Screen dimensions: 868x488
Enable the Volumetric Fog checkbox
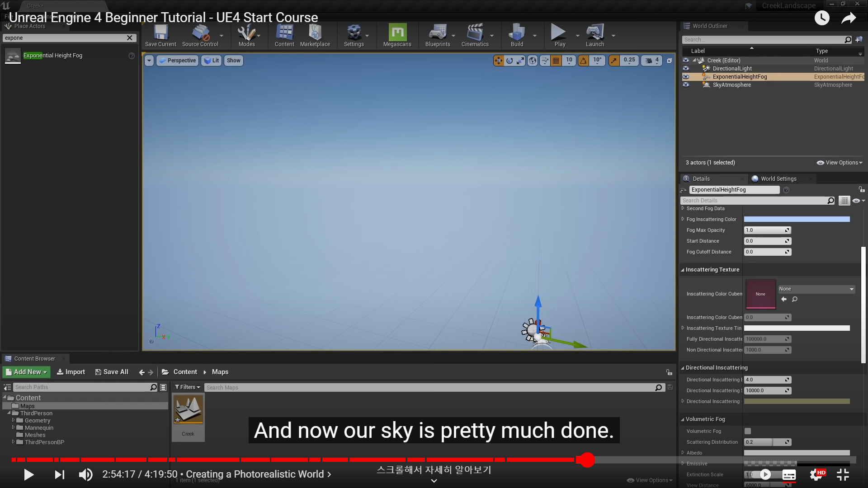coord(748,431)
